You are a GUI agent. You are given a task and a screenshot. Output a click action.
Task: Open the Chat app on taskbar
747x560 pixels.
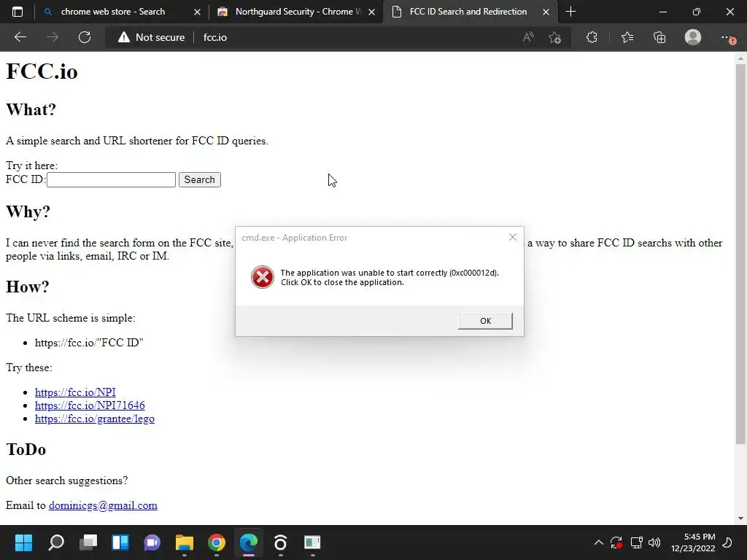[152, 542]
